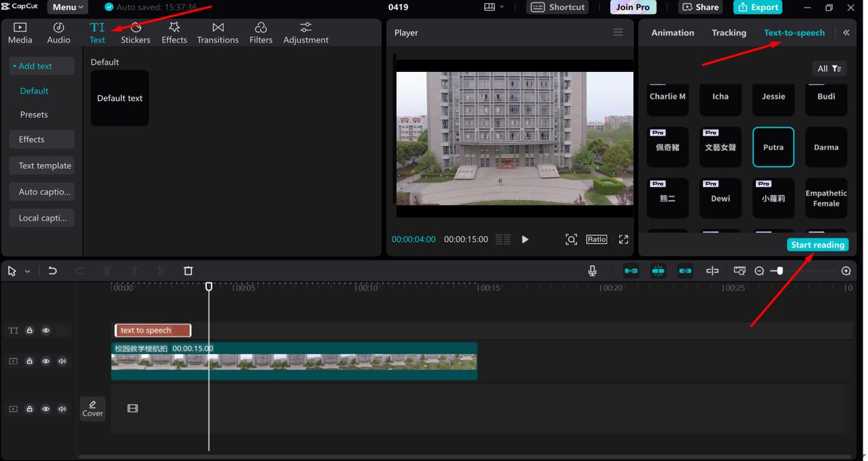Open the Menu dropdown
868x461 pixels.
(67, 7)
